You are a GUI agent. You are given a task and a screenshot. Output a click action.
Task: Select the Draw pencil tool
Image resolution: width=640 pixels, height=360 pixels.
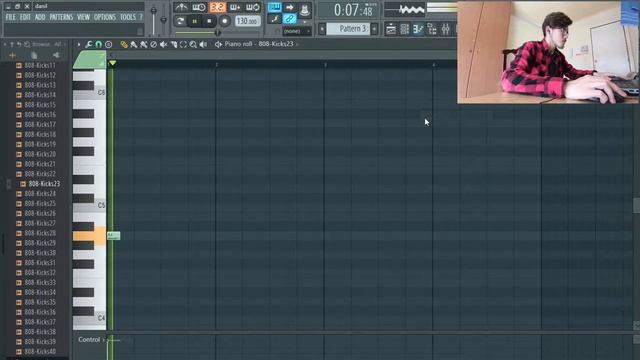(x=124, y=44)
